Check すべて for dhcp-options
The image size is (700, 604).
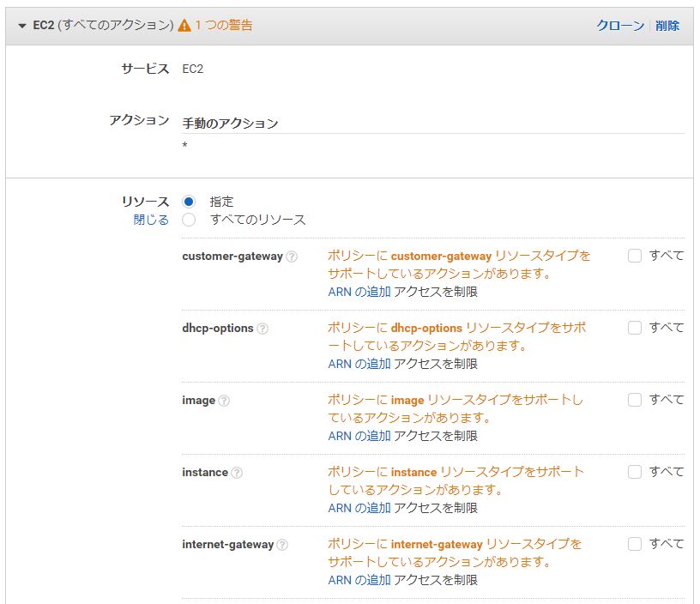click(635, 328)
